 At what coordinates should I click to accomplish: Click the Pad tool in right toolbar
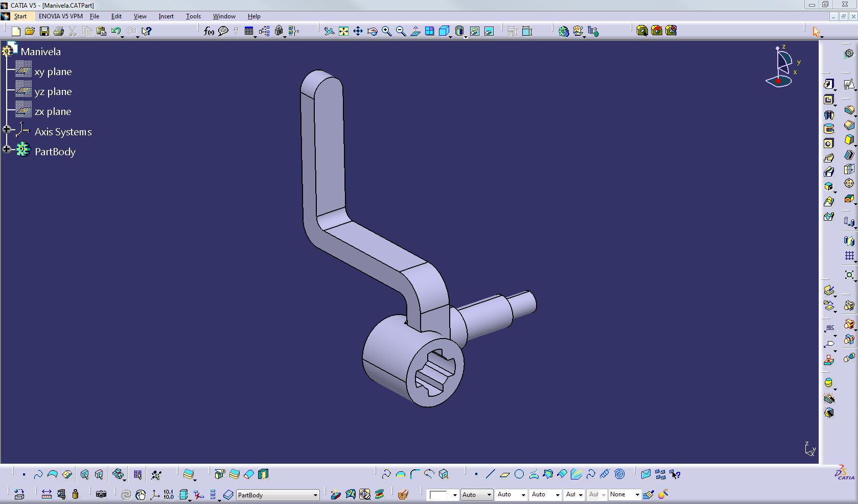click(x=828, y=84)
